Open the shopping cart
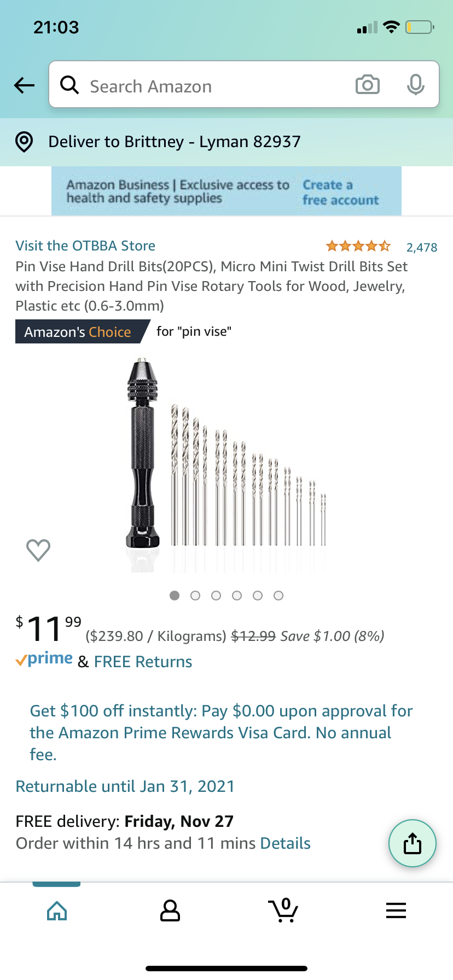 [x=283, y=911]
